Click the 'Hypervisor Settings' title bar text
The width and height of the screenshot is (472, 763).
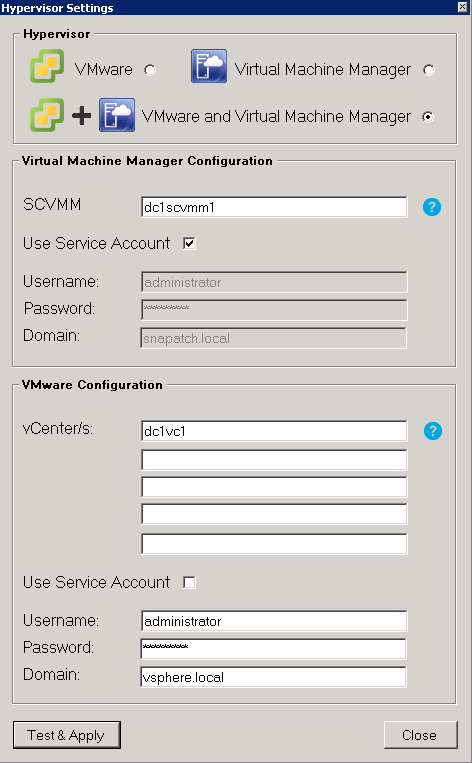click(x=57, y=8)
